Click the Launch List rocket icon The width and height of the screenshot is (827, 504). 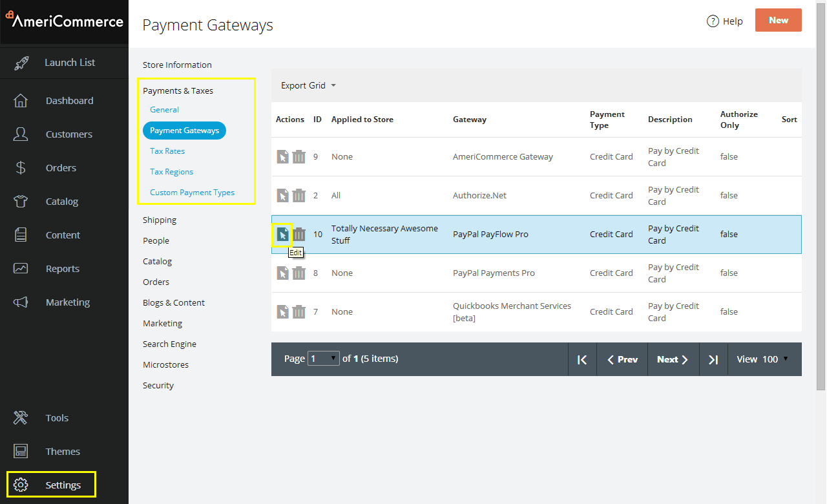[21, 63]
